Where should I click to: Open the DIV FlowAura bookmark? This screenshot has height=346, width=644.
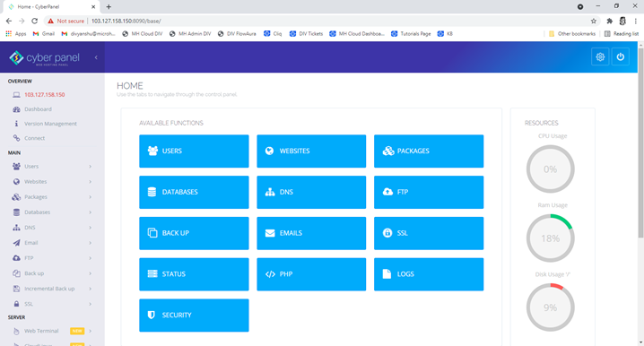point(237,34)
